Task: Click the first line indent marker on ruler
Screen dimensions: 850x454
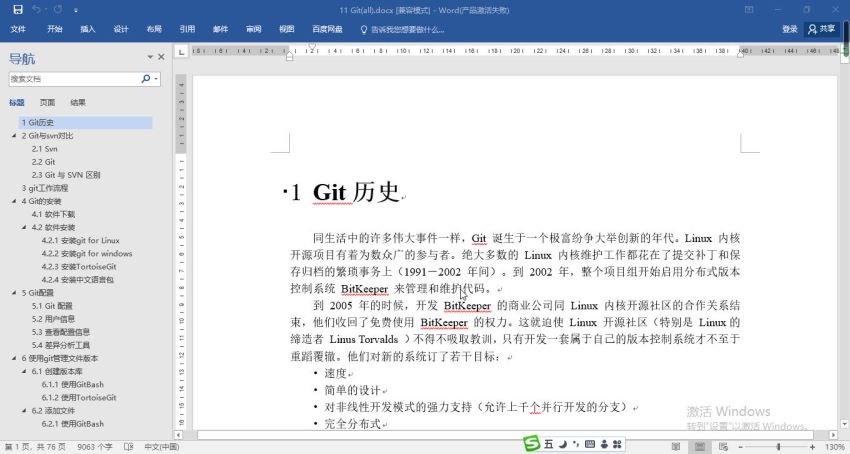Action: 312,47
